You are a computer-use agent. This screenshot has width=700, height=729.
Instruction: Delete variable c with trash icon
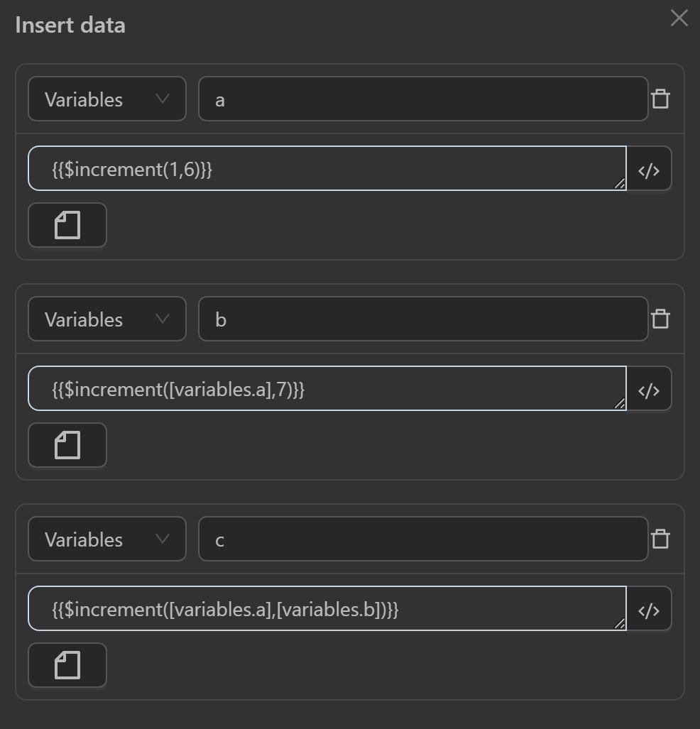660,539
